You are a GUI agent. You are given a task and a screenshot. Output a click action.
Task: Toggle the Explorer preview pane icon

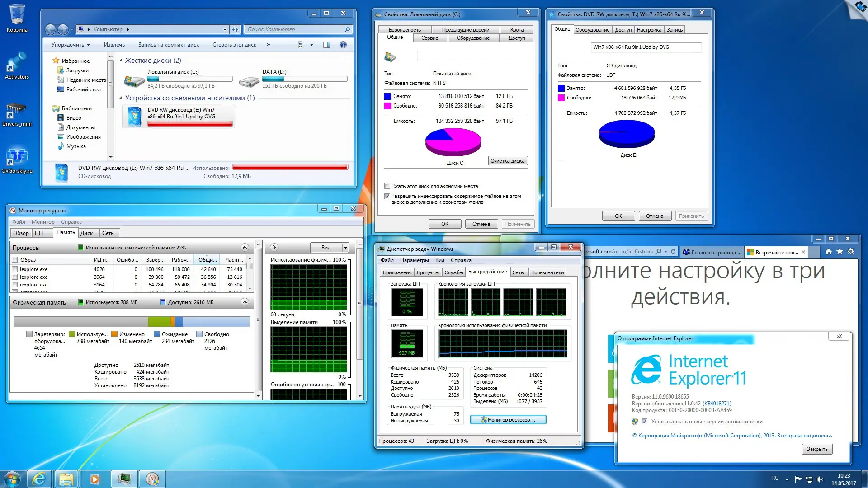pyautogui.click(x=327, y=45)
